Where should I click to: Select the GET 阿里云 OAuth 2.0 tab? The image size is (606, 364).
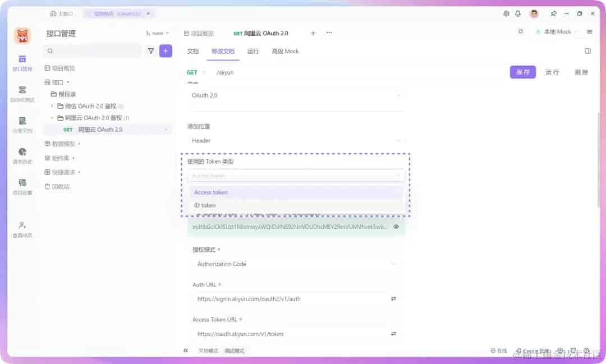click(x=261, y=33)
